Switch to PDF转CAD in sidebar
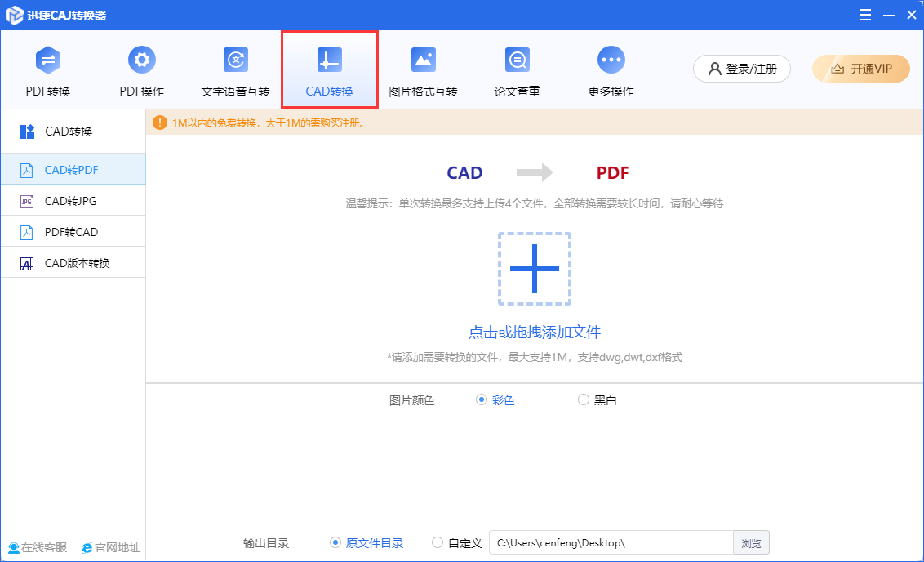Viewport: 924px width, 562px height. pyautogui.click(x=71, y=232)
